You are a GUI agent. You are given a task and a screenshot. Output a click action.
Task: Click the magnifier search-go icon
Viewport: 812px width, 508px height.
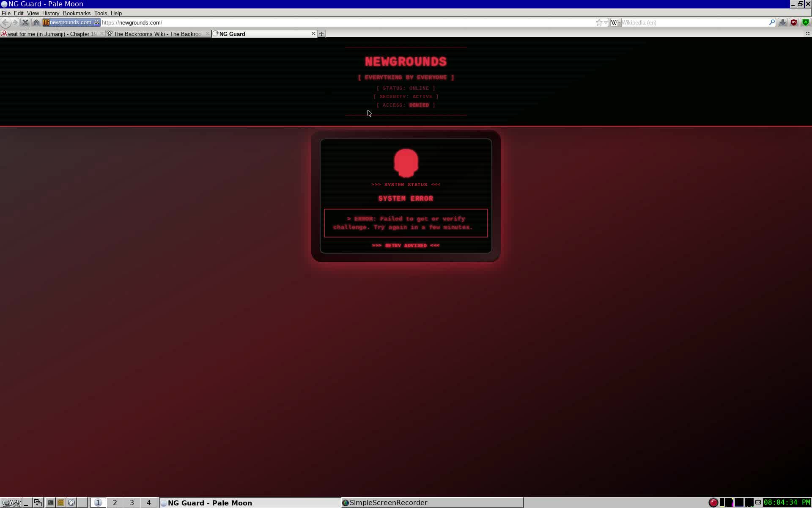point(772,22)
